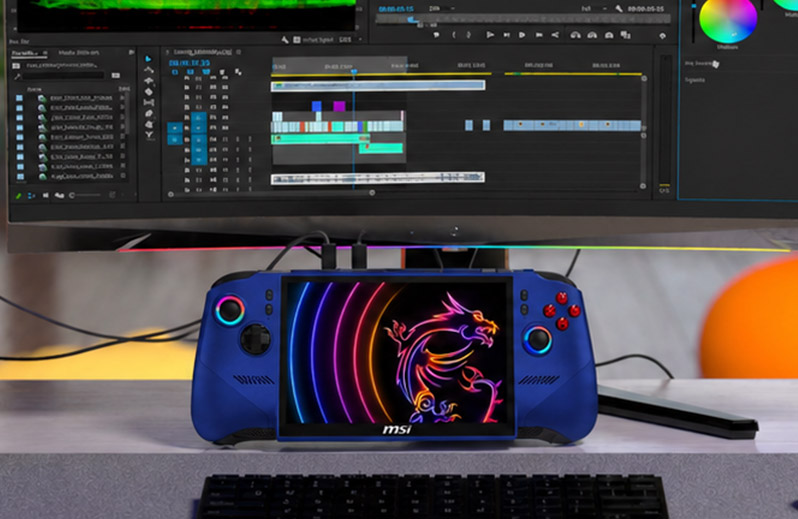Select the purple clip on the timeline

tap(339, 106)
